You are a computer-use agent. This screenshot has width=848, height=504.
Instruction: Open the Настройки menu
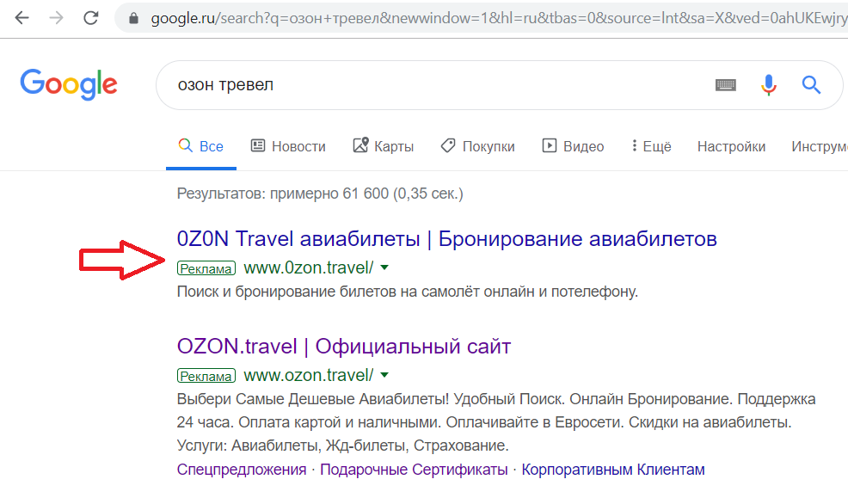tap(731, 146)
